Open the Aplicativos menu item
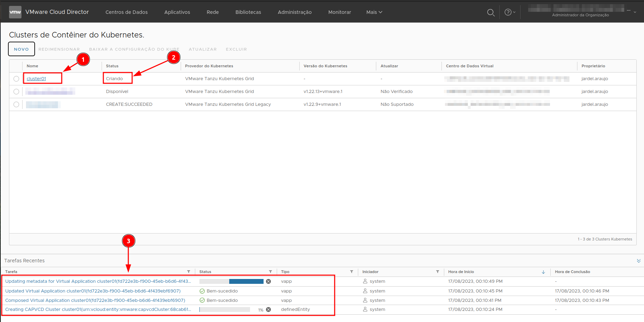 click(177, 12)
